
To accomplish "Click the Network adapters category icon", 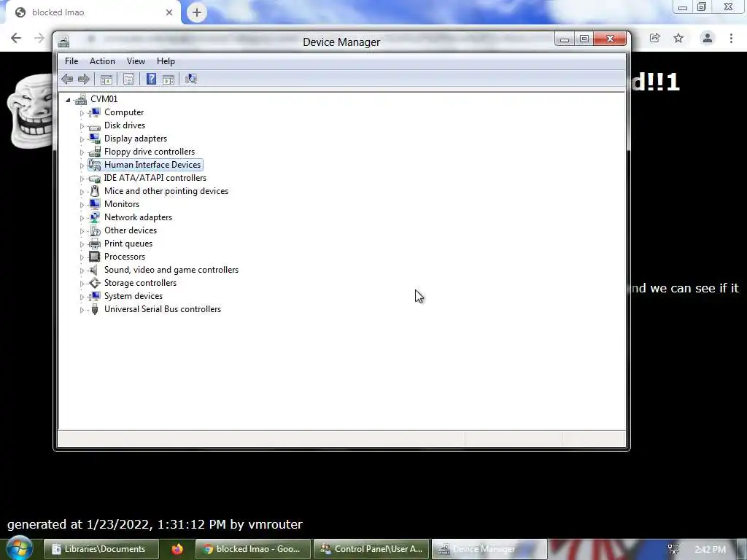I will pyautogui.click(x=95, y=217).
